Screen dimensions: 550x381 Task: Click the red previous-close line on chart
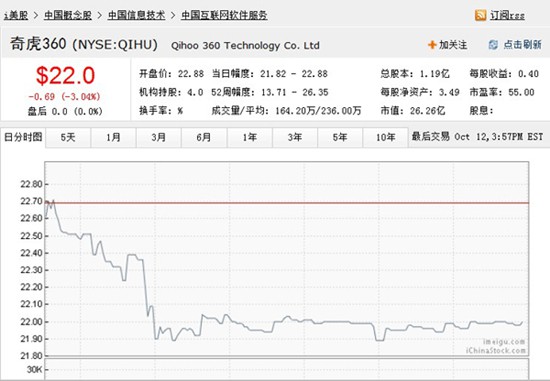(x=287, y=203)
